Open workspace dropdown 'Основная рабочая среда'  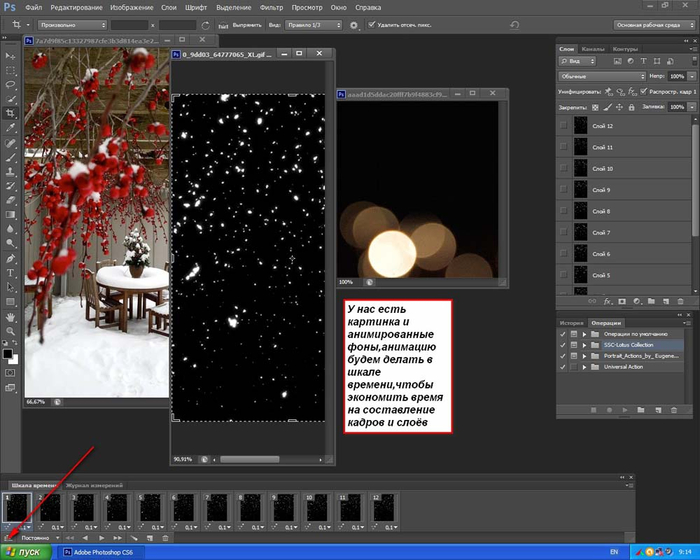pos(654,25)
